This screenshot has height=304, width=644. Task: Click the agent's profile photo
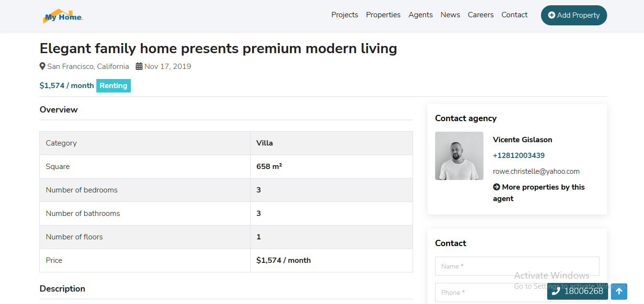tap(459, 156)
